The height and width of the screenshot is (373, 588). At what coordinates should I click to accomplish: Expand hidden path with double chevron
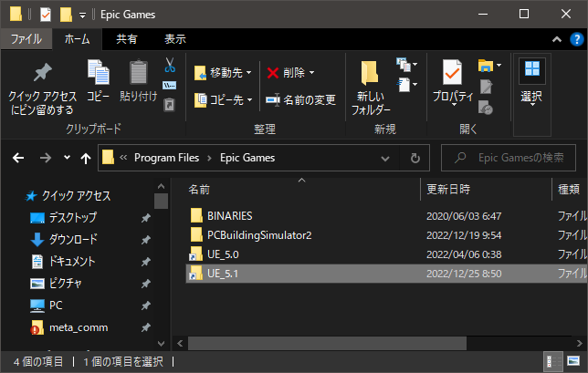123,158
